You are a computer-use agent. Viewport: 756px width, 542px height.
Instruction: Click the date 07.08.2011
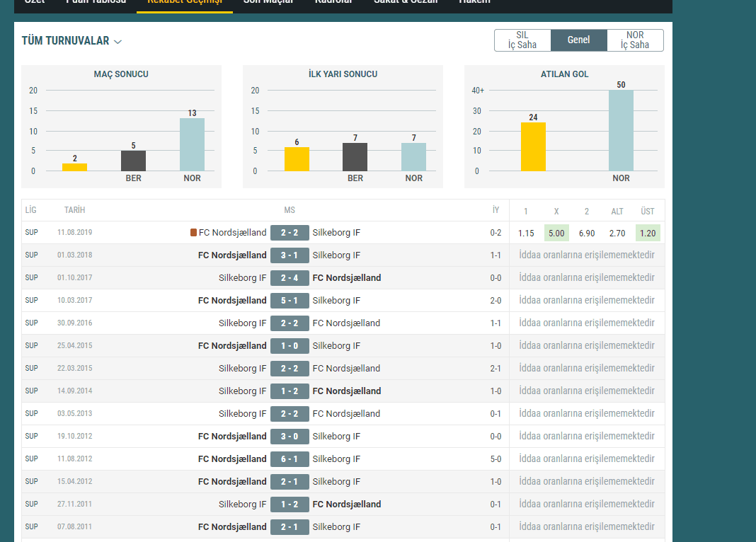(x=75, y=527)
